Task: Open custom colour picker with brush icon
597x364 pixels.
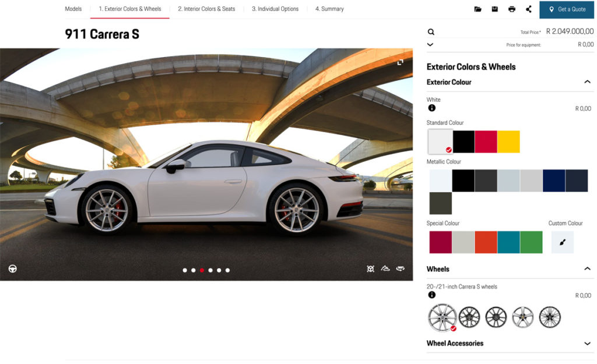Action: click(x=563, y=242)
